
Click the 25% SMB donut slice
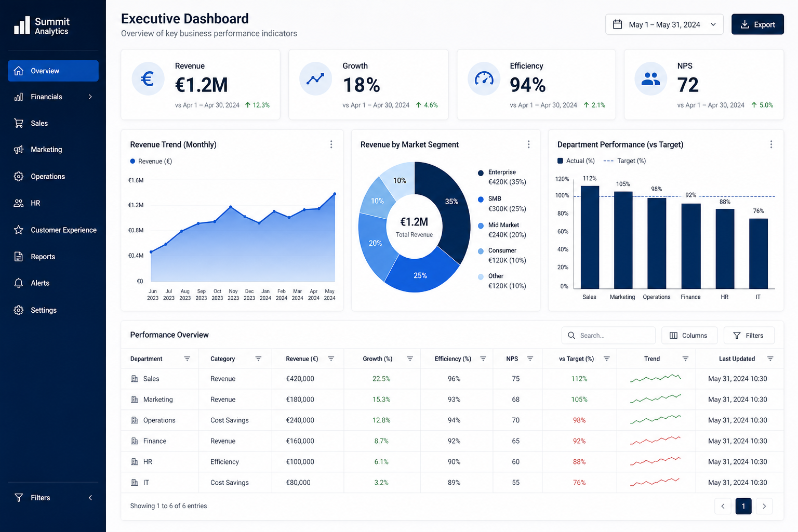click(x=420, y=275)
